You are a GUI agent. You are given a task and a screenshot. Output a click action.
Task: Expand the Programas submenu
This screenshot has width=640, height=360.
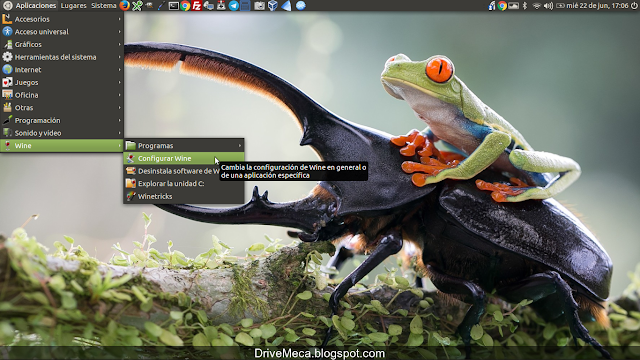184,145
